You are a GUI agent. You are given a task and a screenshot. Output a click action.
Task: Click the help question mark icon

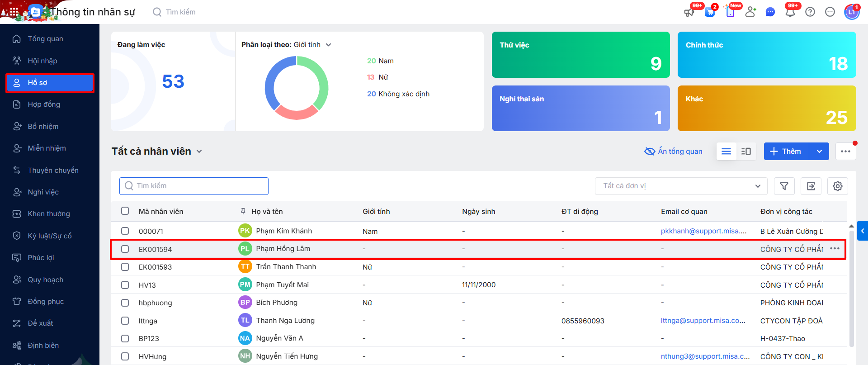[810, 12]
